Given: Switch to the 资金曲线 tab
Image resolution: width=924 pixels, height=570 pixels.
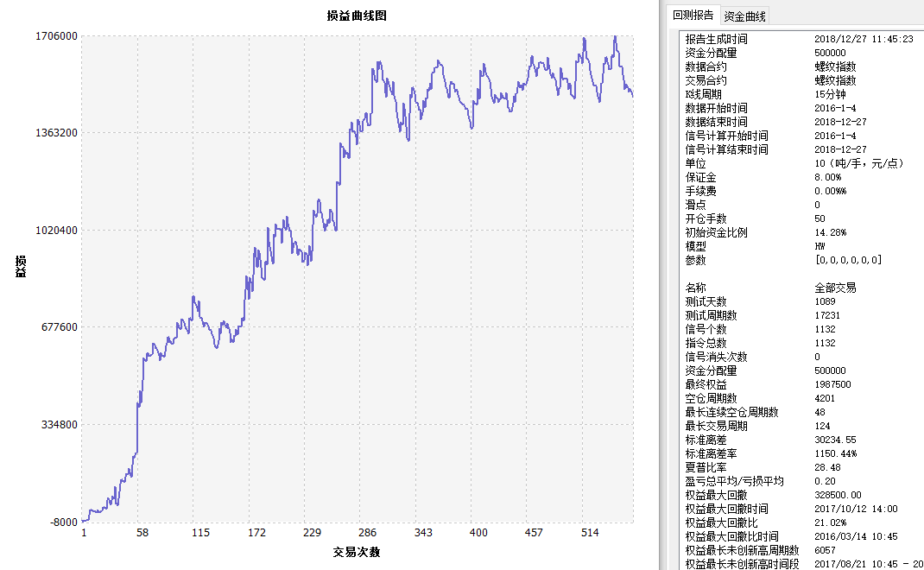Looking at the screenshot, I should click(744, 16).
